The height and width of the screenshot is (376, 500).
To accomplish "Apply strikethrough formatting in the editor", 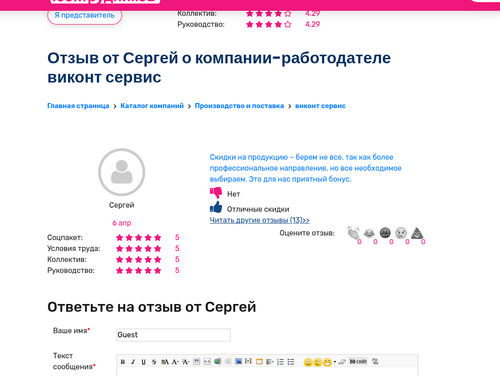I will tap(154, 362).
